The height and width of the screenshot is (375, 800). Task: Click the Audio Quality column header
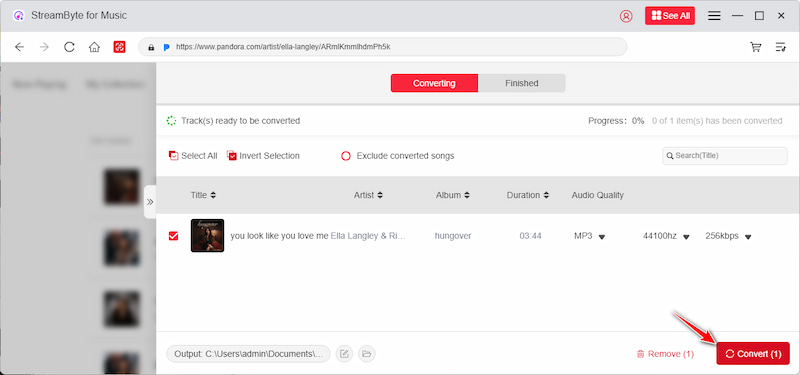pyautogui.click(x=597, y=195)
